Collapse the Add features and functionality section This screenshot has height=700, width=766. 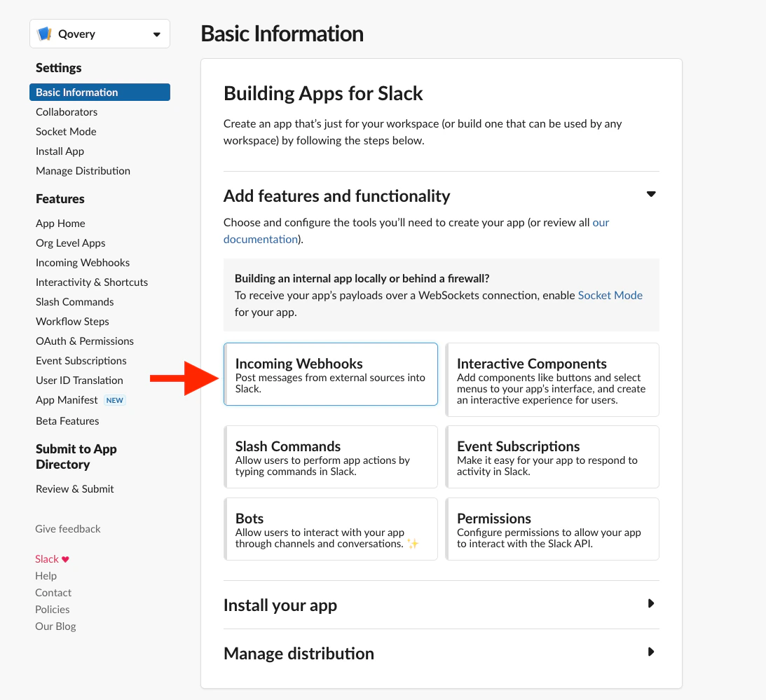651,194
